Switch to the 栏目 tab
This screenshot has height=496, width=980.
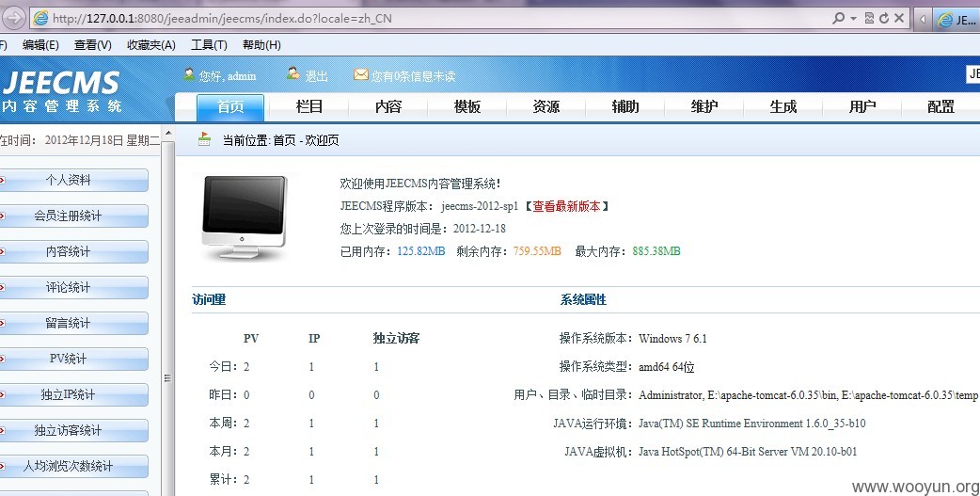tap(309, 107)
